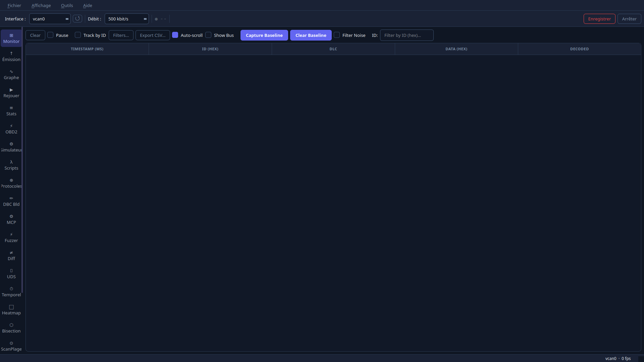Refresh the interface list
The width and height of the screenshot is (644, 362).
pos(77,19)
